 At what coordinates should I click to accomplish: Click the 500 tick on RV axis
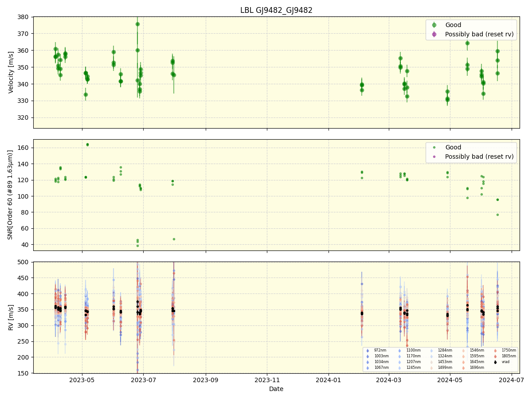(x=23, y=262)
